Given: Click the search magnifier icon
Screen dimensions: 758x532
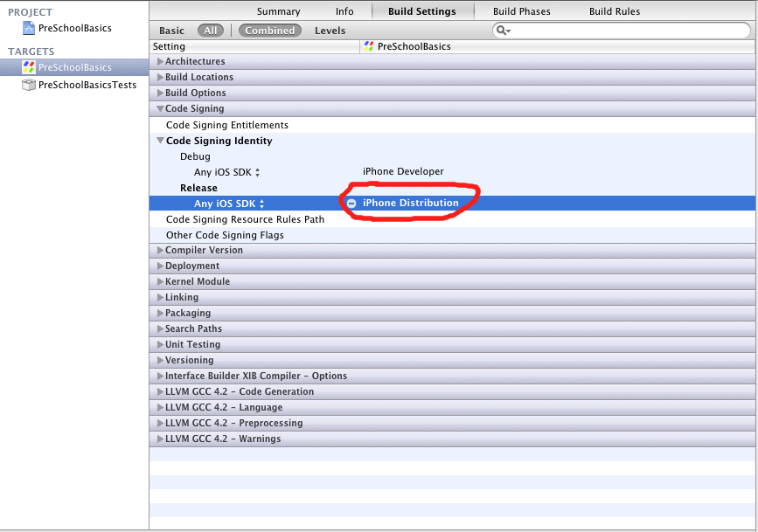Looking at the screenshot, I should [x=502, y=31].
